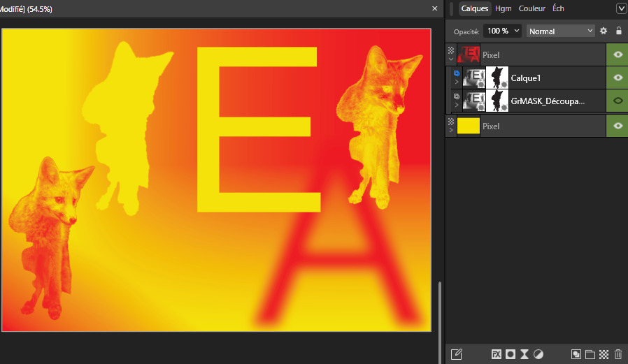Open Layer Effects with the FX icon

pos(497,354)
